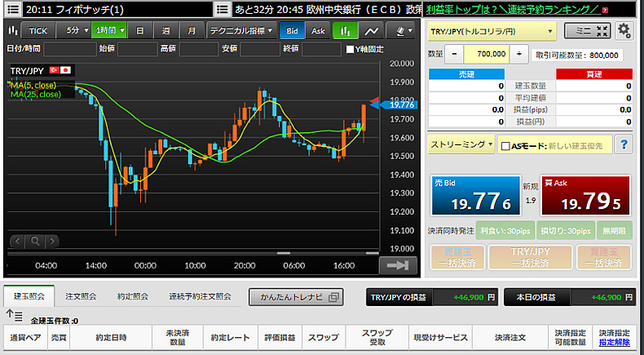Image resolution: width=644 pixels, height=355 pixels.
Task: Switch to 建玉照会 tab
Action: tap(29, 296)
